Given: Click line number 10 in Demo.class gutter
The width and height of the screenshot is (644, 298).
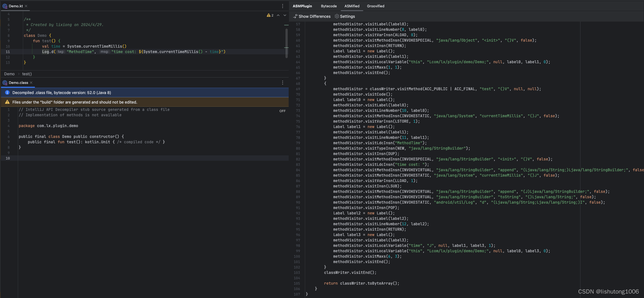Looking at the screenshot, I should (x=8, y=158).
